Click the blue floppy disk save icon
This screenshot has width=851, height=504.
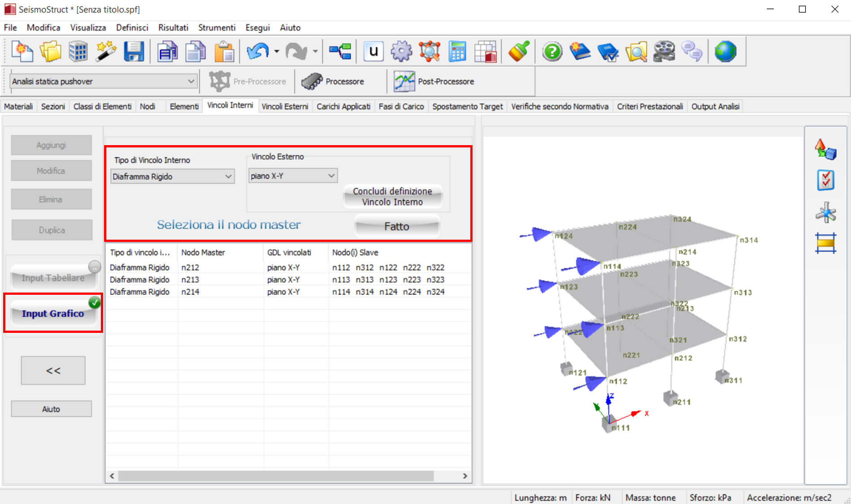pyautogui.click(x=134, y=52)
